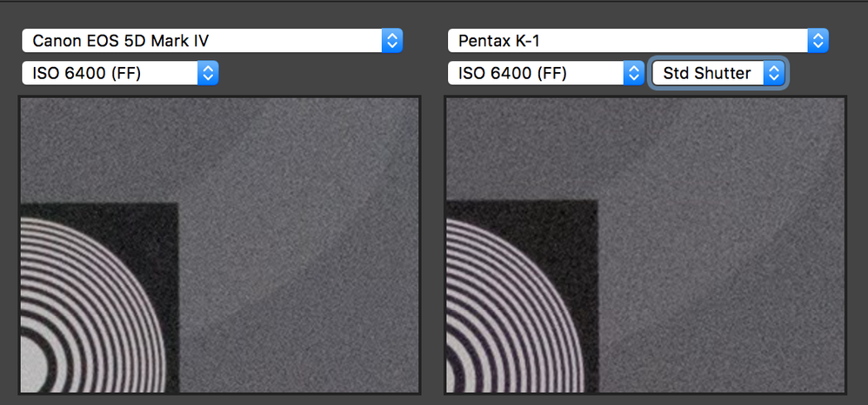Click the blue arrows on the Std Shutter selector
The image size is (868, 405).
(x=774, y=73)
